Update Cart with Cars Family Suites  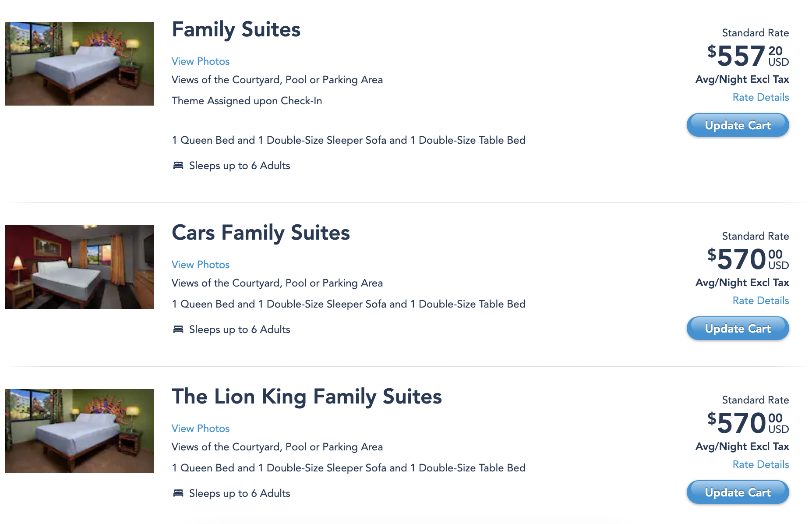pos(738,329)
